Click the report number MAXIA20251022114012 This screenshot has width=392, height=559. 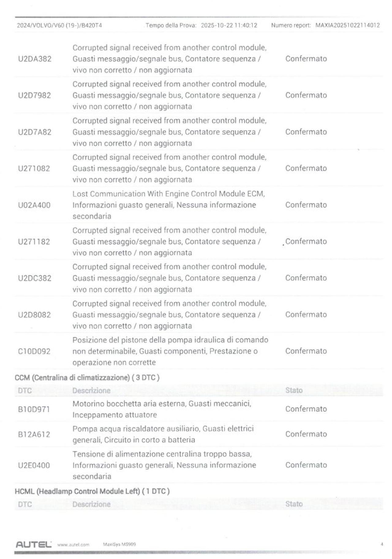pos(347,25)
